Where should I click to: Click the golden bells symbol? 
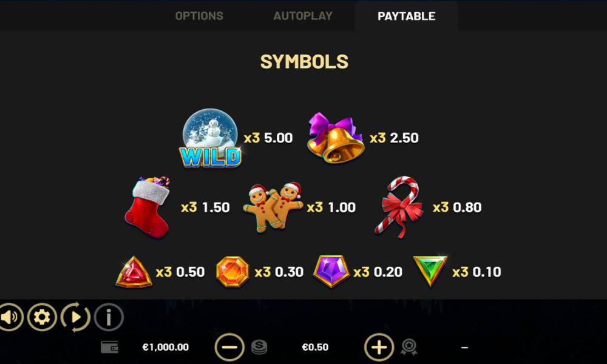click(336, 138)
